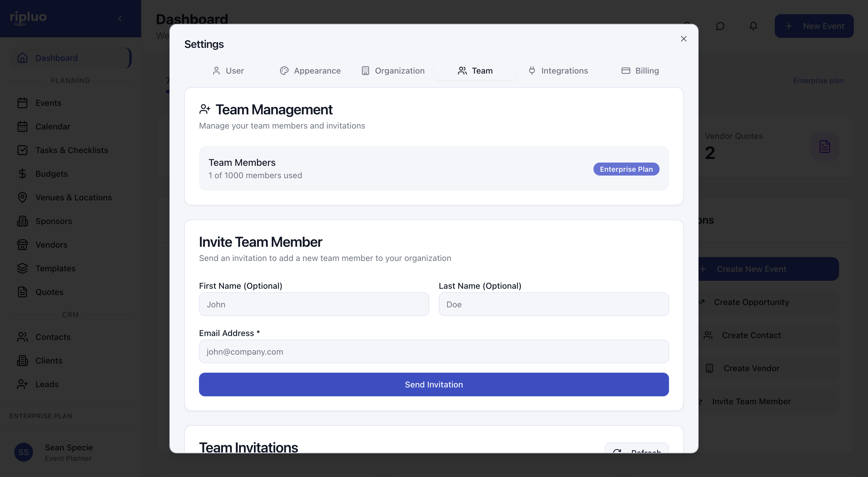Click the Billing credit card icon

click(x=626, y=71)
